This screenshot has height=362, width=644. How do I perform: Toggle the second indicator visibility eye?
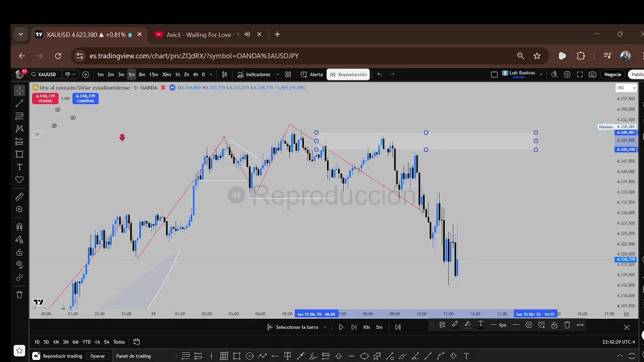pyautogui.click(x=73, y=118)
